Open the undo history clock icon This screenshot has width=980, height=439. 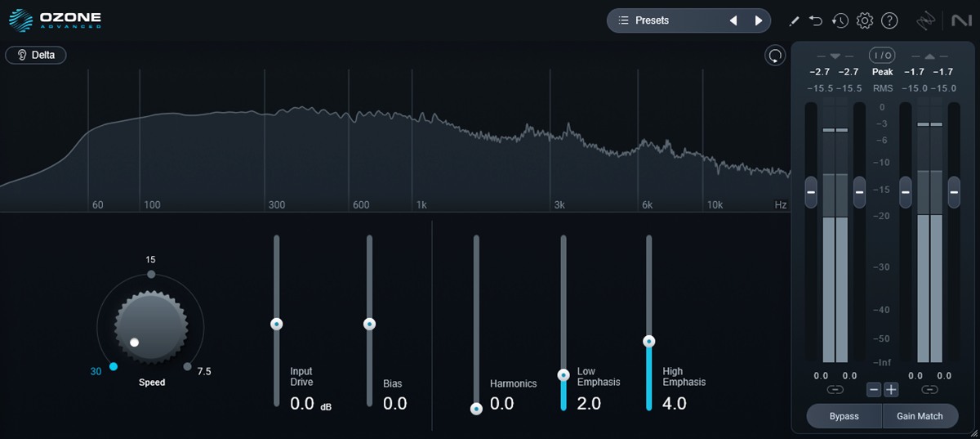pos(840,20)
